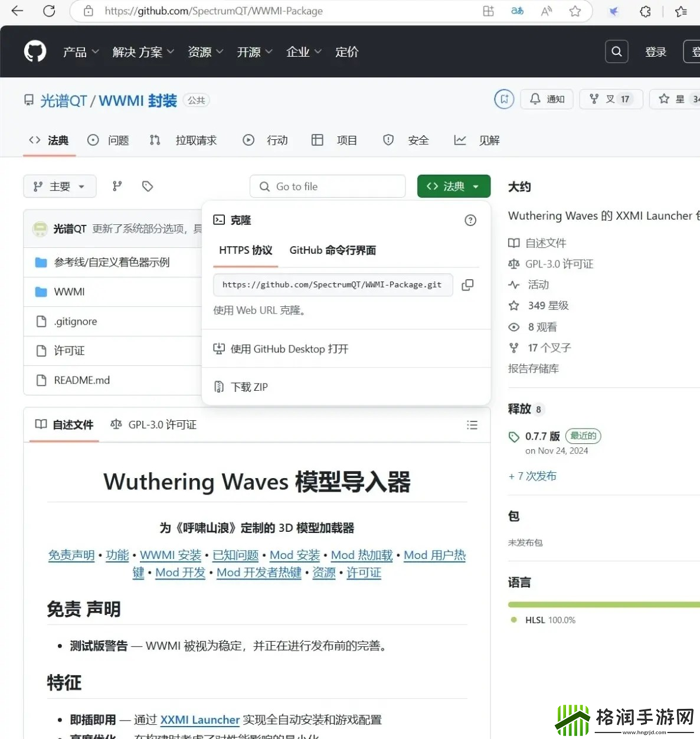Click the HLSL language percentage bar
This screenshot has width=700, height=739.
(603, 604)
